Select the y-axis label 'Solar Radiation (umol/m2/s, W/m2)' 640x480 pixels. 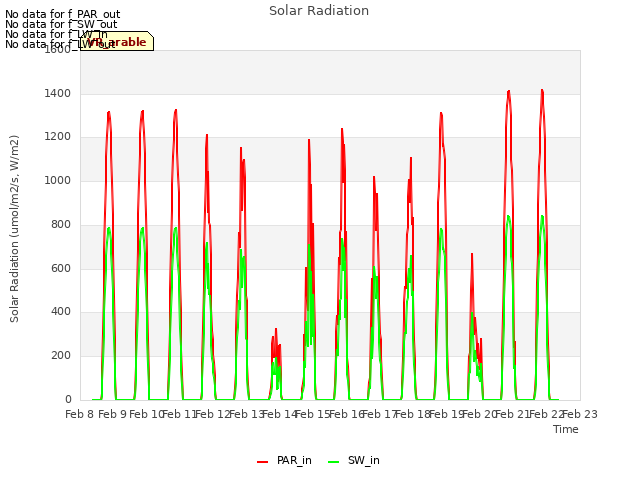tap(14, 229)
